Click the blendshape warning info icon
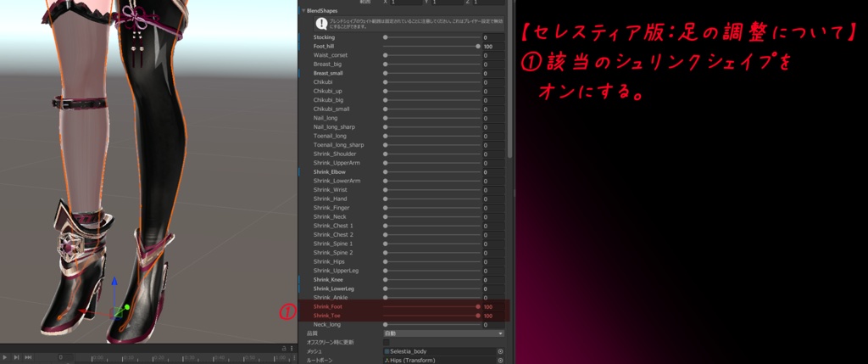The image size is (868, 364). [320, 23]
